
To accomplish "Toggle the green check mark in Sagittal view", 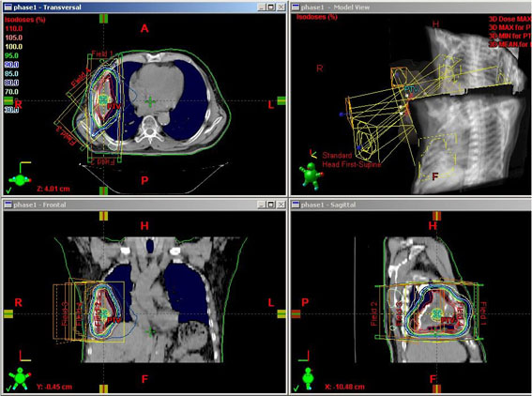I will point(296,388).
